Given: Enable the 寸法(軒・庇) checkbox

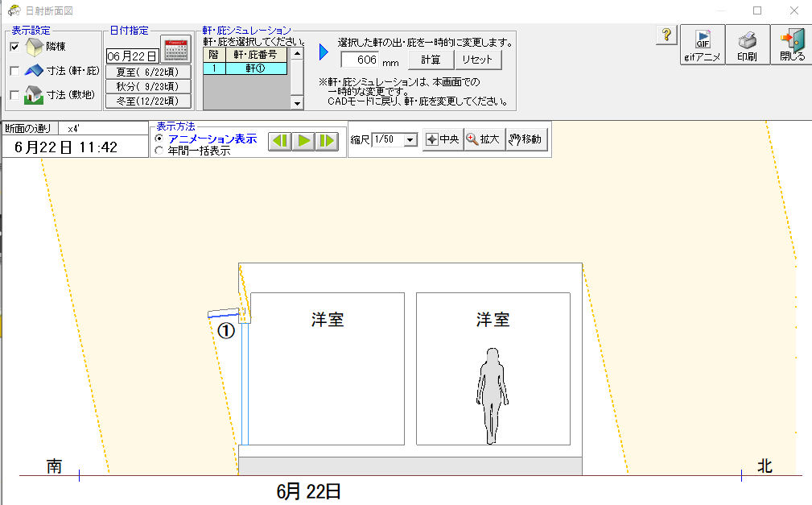Looking at the screenshot, I should [14, 70].
